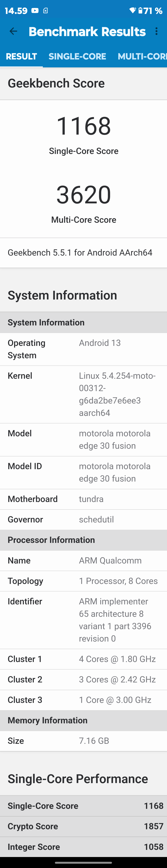Tap the Memory Size row

click(83, 741)
